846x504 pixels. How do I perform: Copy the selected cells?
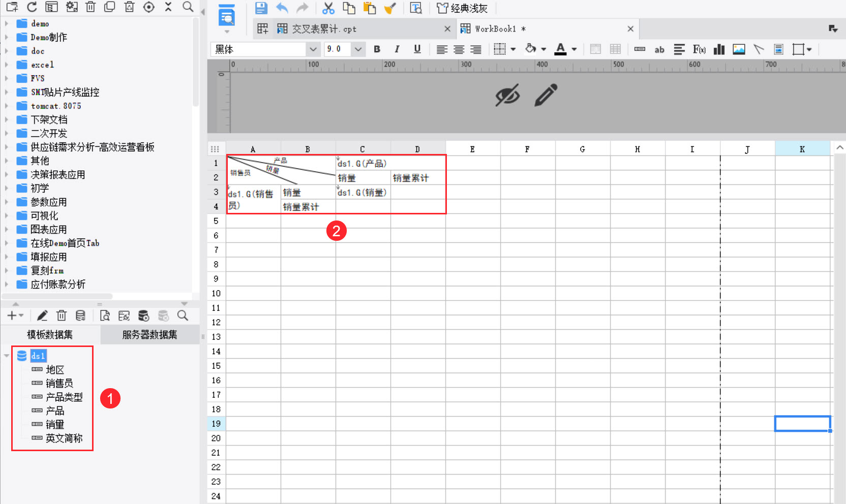pyautogui.click(x=349, y=8)
